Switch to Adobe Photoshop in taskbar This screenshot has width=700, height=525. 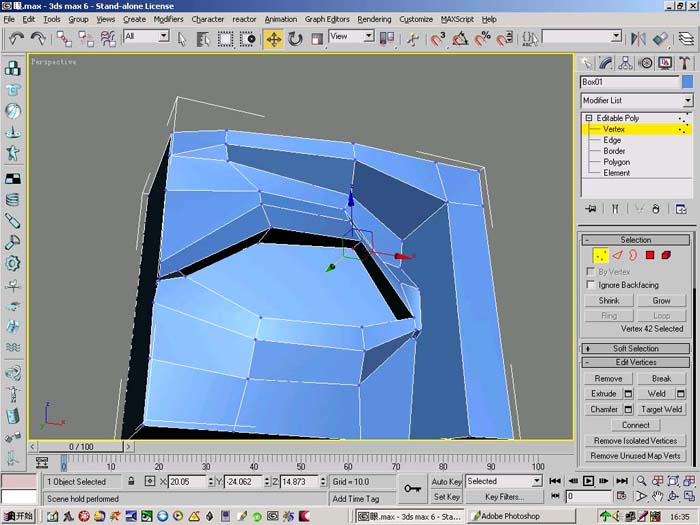(521, 516)
